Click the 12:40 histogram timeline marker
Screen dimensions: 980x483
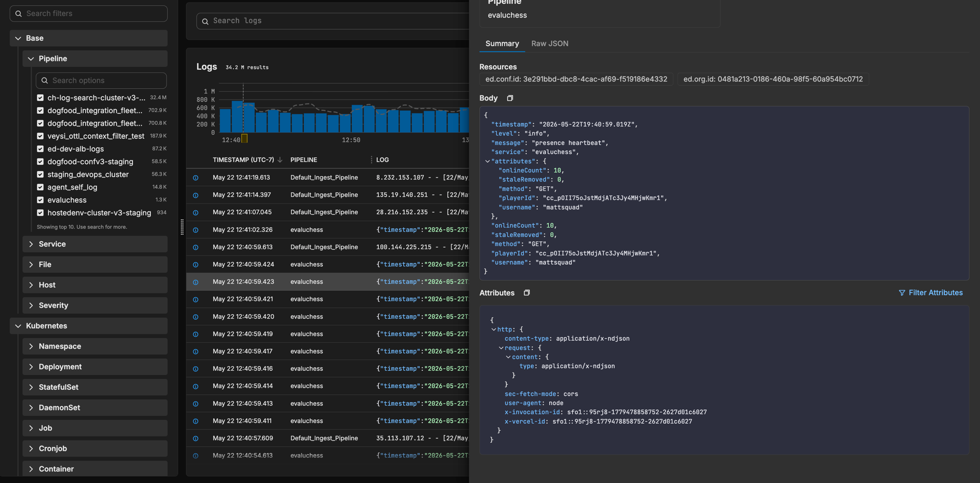pos(245,139)
